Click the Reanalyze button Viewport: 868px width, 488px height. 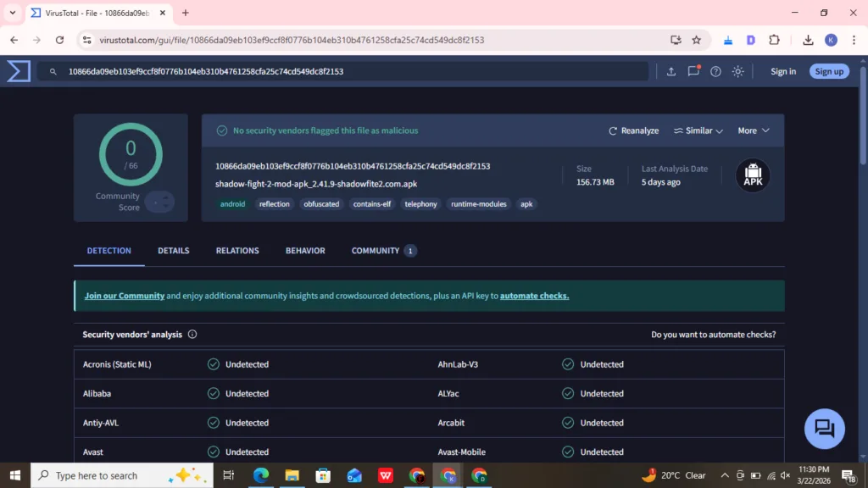click(x=634, y=130)
